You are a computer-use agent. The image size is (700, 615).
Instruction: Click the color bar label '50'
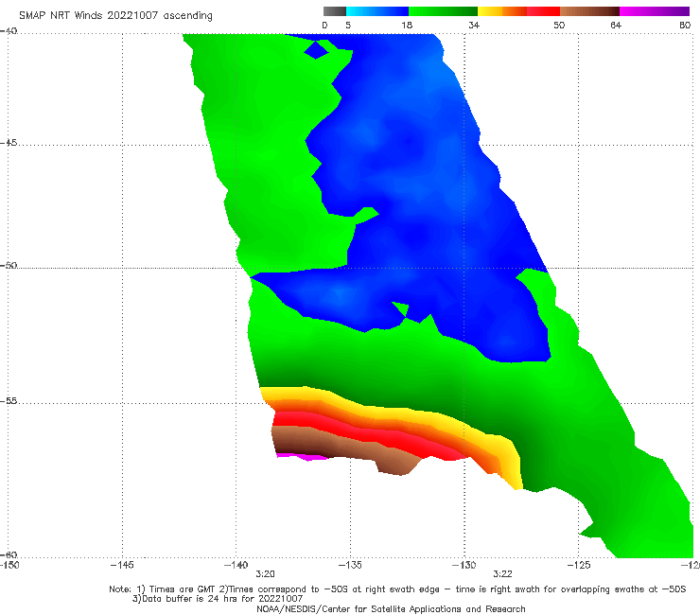pyautogui.click(x=559, y=25)
